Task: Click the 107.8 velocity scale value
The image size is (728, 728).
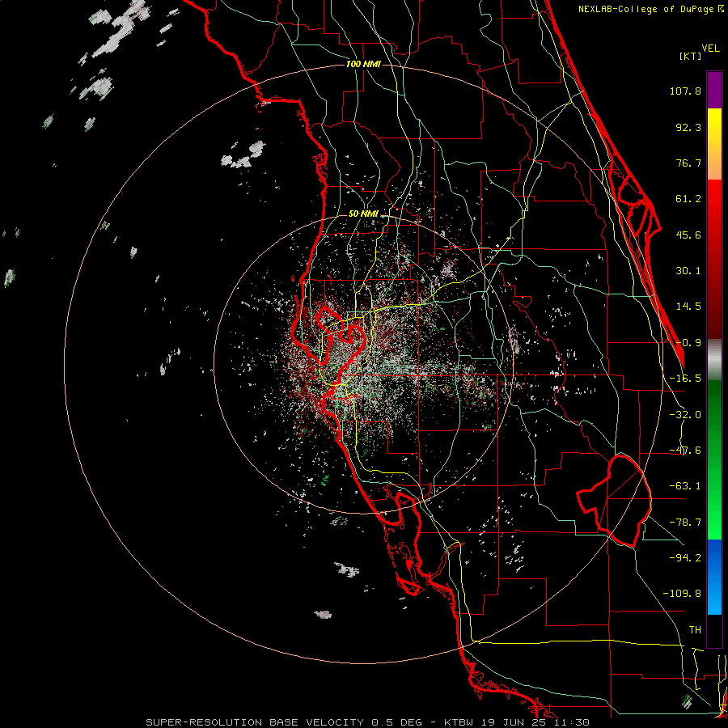Action: 685,91
